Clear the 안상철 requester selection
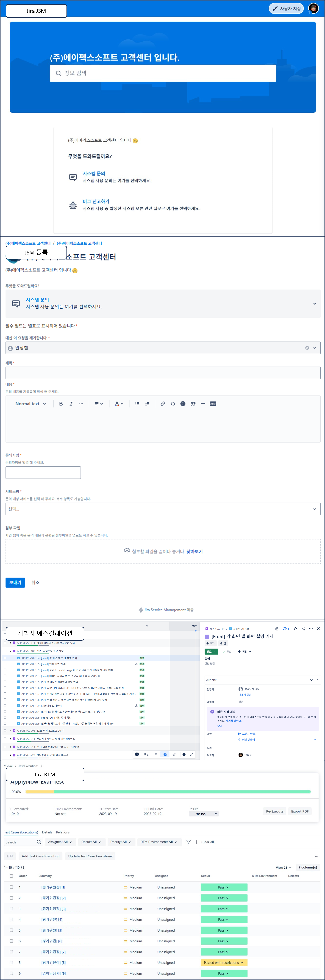The height and width of the screenshot is (980, 325). (307, 348)
